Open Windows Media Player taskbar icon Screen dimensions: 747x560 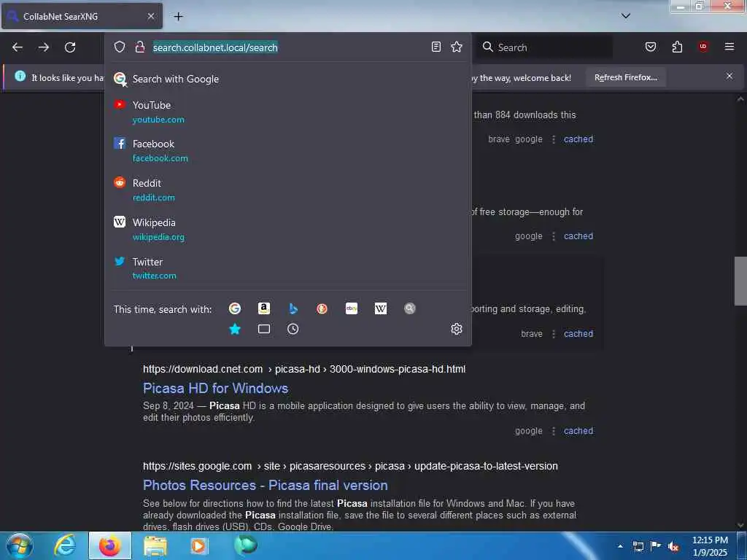198,545
